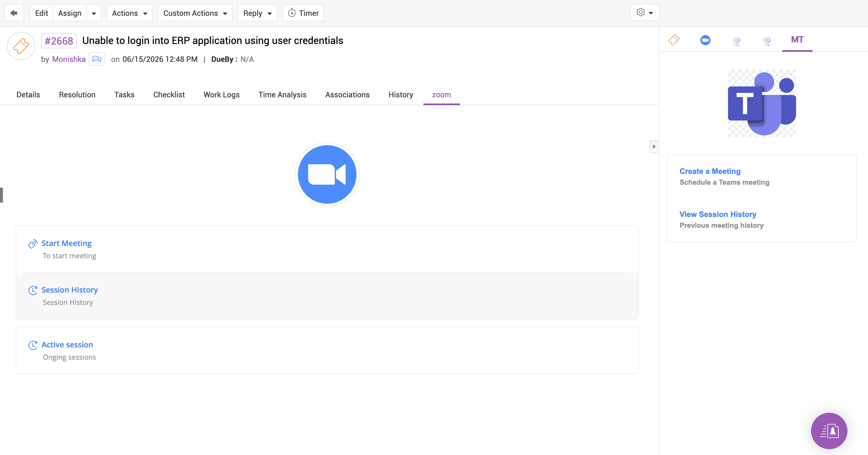The image size is (868, 455).
Task: Switch to the Details tab
Action: click(28, 95)
